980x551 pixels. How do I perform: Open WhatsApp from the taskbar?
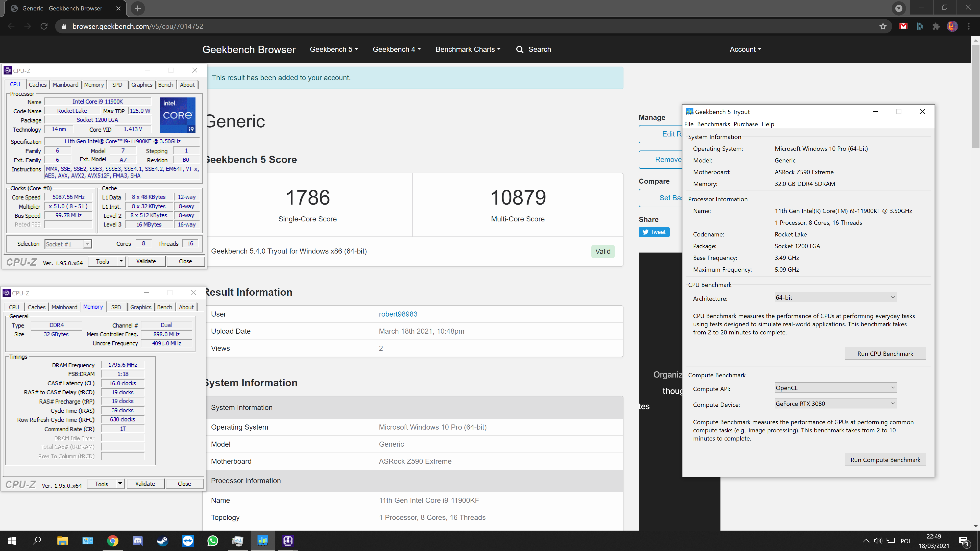coord(213,541)
